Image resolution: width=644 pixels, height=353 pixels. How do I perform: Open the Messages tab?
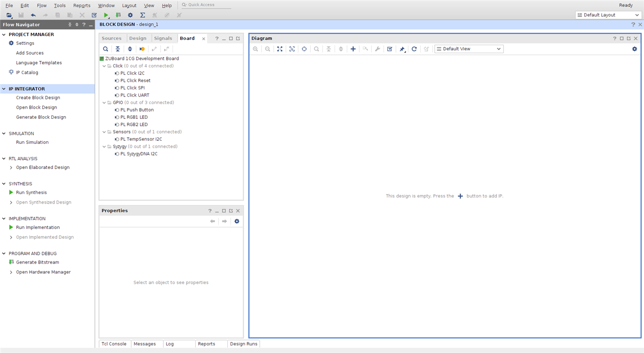(x=144, y=344)
